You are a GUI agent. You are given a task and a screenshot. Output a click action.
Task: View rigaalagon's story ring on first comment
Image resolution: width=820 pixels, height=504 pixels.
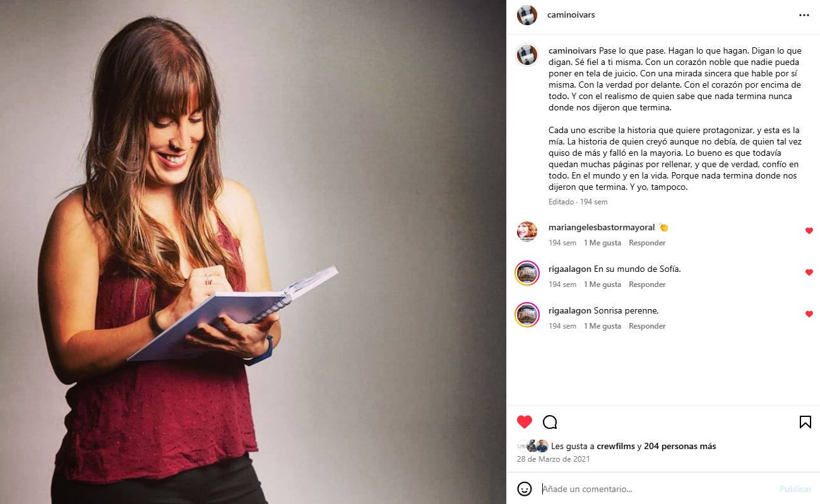[527, 273]
